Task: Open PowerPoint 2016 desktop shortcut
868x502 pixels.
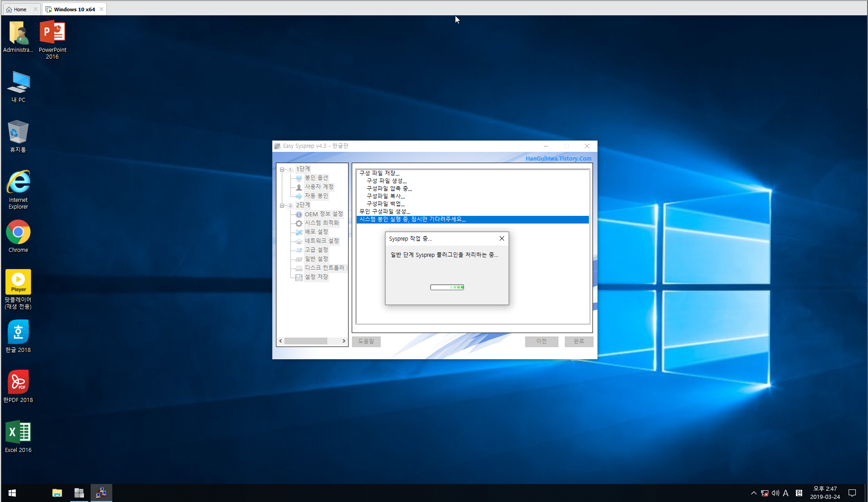Action: pyautogui.click(x=52, y=40)
